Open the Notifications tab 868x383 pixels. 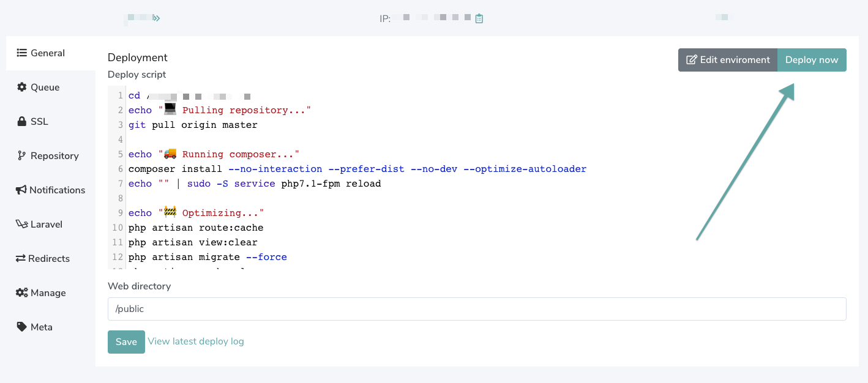coord(51,190)
